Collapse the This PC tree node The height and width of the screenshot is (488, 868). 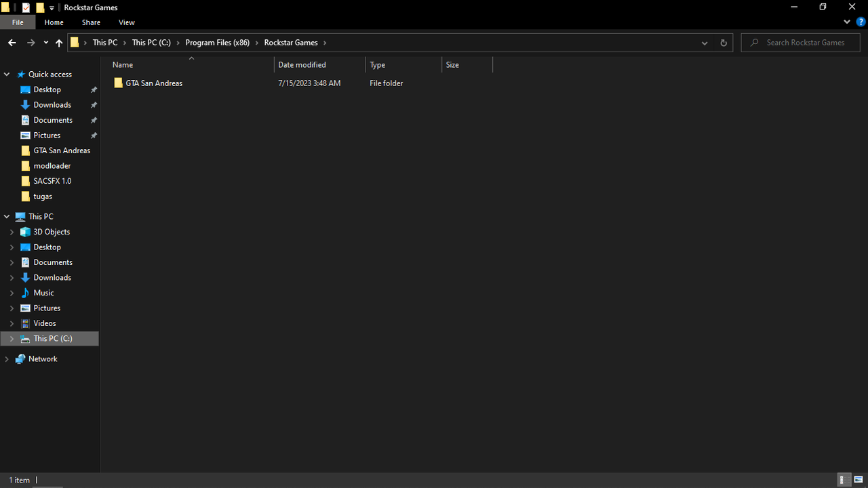click(x=7, y=216)
